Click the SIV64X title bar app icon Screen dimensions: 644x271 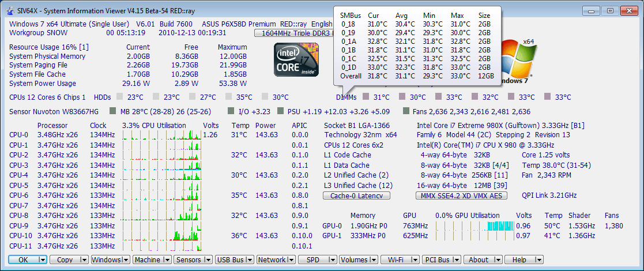click(x=11, y=10)
